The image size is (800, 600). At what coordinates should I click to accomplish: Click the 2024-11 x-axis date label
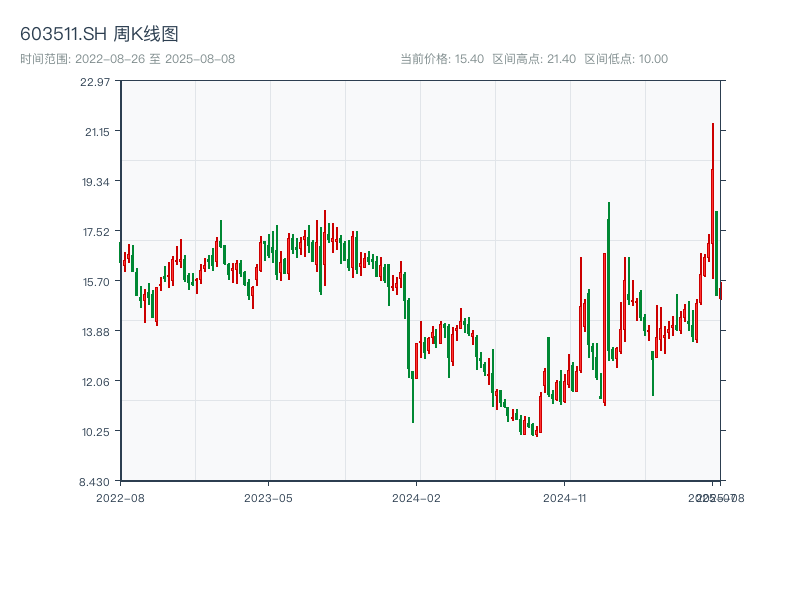click(566, 497)
